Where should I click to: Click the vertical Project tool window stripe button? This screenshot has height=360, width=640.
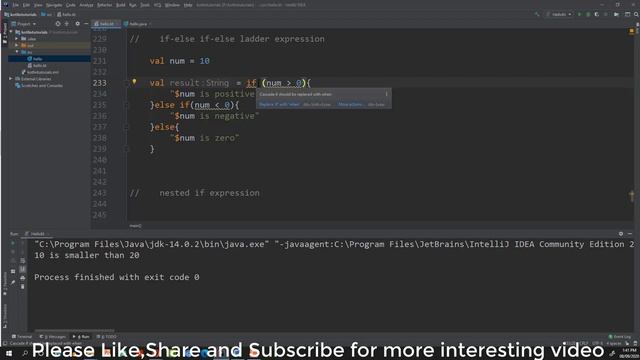pos(5,33)
